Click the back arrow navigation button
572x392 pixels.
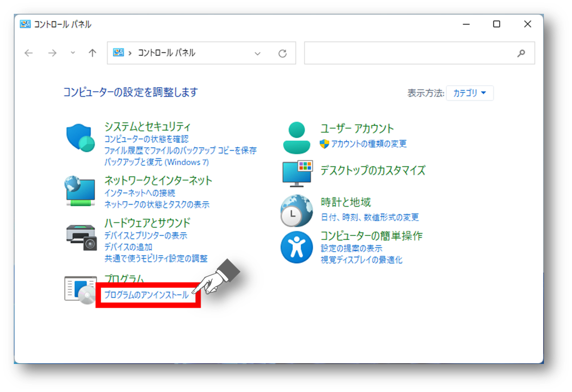pyautogui.click(x=29, y=53)
